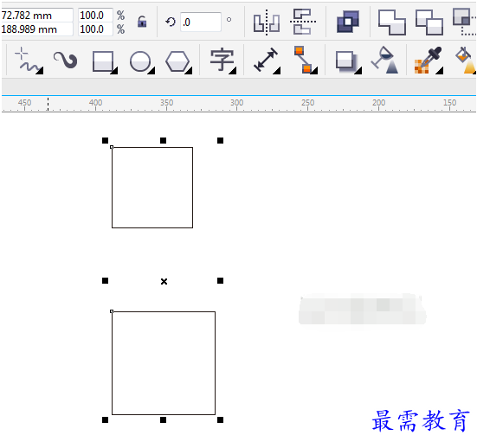Click the top-left selection handle
Image resolution: width=477 pixels, height=448 pixels.
tap(105, 140)
